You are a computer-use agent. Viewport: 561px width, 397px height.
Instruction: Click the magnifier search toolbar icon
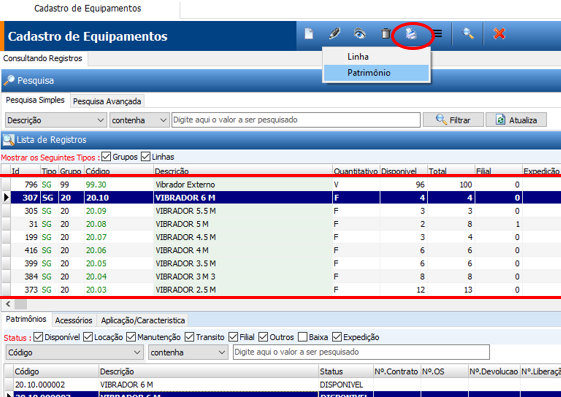point(468,34)
